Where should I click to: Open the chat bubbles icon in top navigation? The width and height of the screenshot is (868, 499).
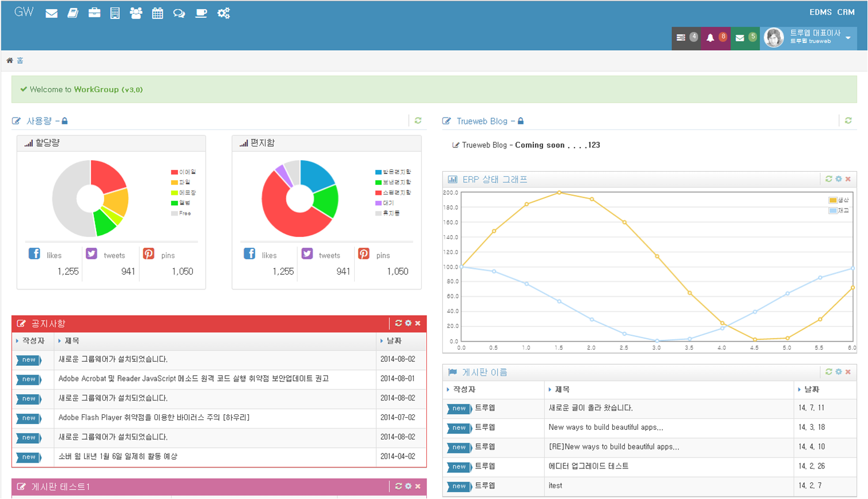pos(179,13)
